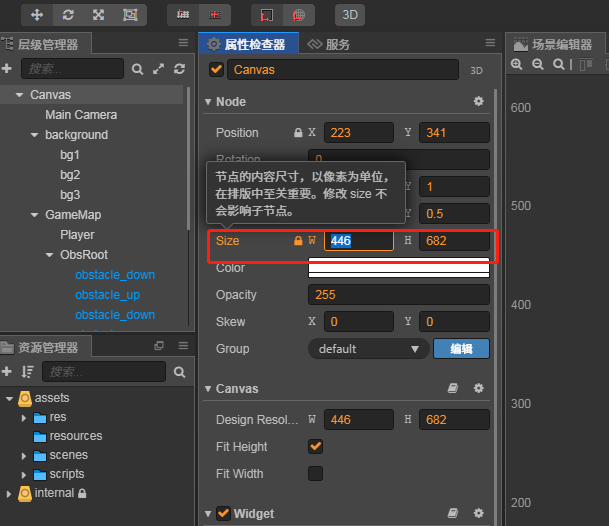Viewport: 609px width, 526px height.
Task: Open the Group default dropdown
Action: coord(369,348)
